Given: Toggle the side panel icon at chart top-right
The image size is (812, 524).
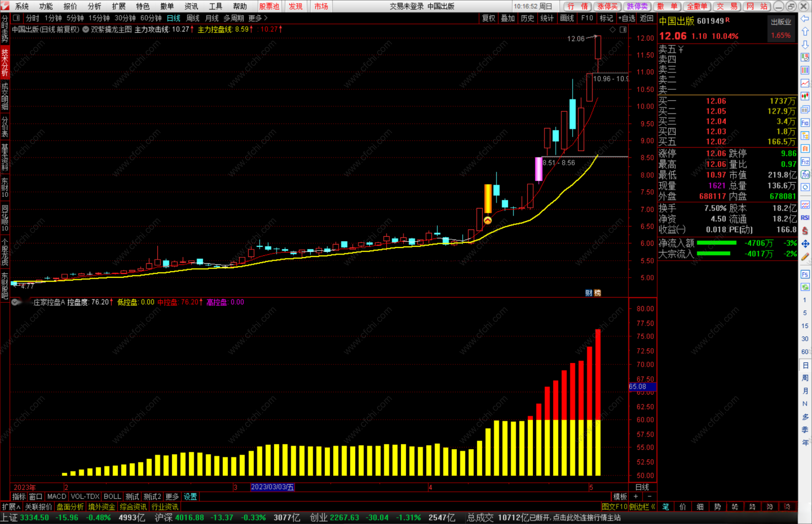Looking at the screenshot, I should tap(623, 30).
